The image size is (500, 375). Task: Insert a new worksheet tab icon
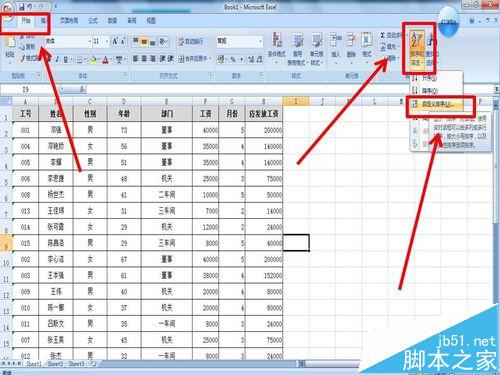click(x=94, y=364)
